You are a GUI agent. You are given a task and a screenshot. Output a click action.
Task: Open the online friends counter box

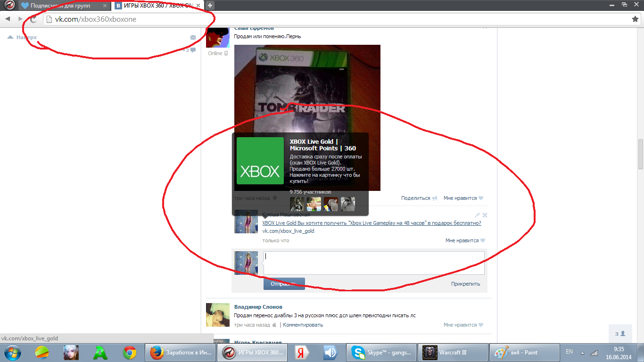(x=620, y=333)
